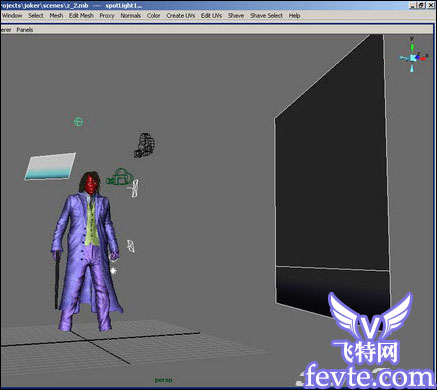This screenshot has height=390, width=437.
Task: Select the green circular light locator
Action: tap(78, 122)
